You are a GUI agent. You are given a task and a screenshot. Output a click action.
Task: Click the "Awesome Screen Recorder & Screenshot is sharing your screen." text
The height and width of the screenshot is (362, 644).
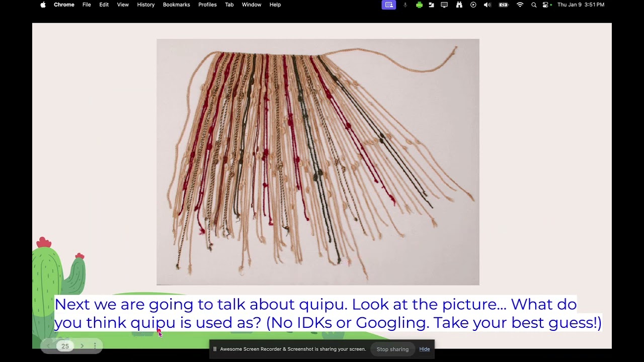pyautogui.click(x=293, y=349)
